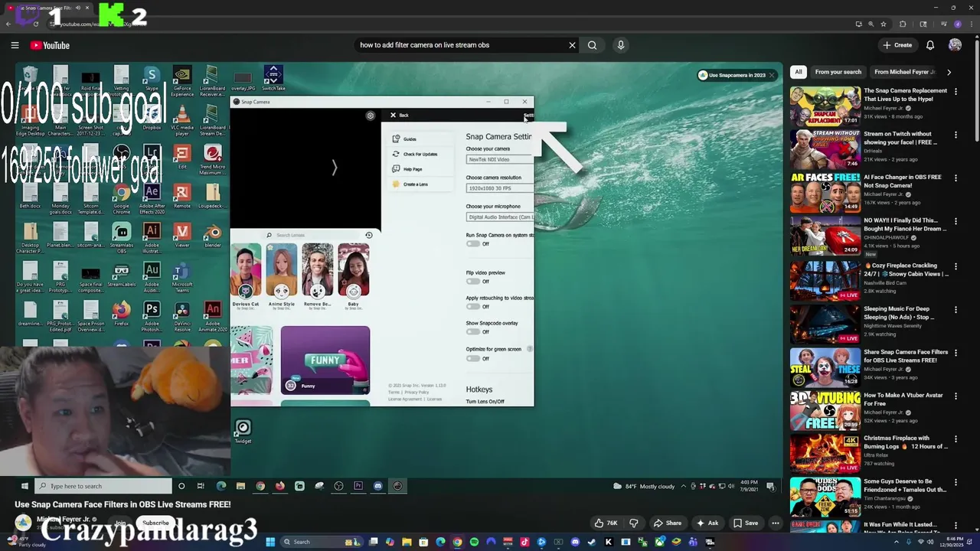Start voice search with microphone icon
980x551 pixels.
(621, 45)
